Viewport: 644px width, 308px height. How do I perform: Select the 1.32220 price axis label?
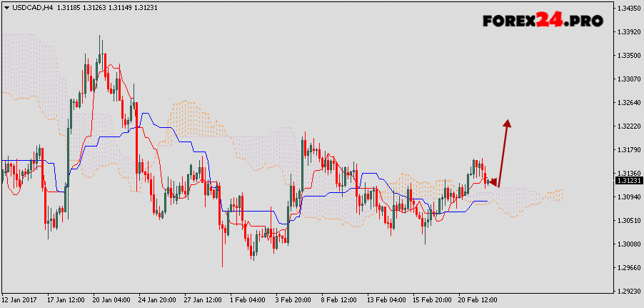[627, 126]
